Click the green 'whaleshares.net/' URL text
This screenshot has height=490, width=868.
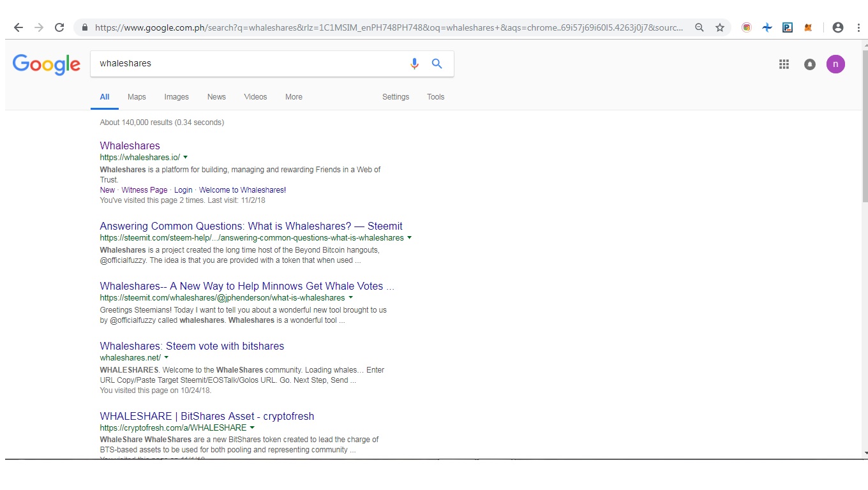point(130,357)
